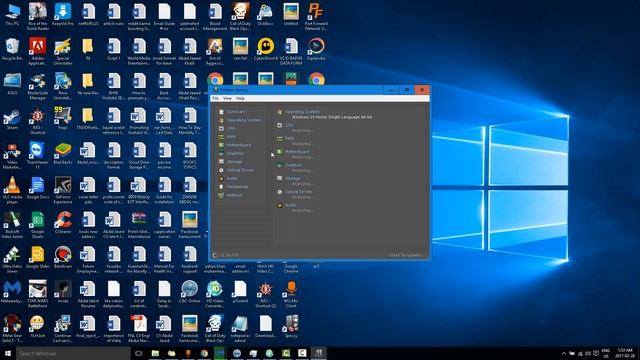Click the Audio heading in summary pane

click(x=290, y=205)
